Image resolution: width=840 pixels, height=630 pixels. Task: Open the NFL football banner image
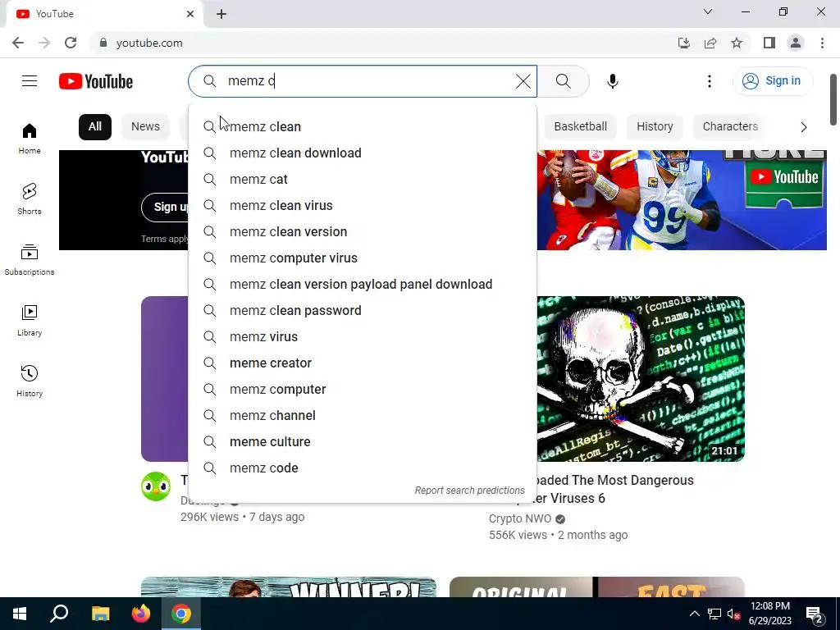(x=682, y=200)
